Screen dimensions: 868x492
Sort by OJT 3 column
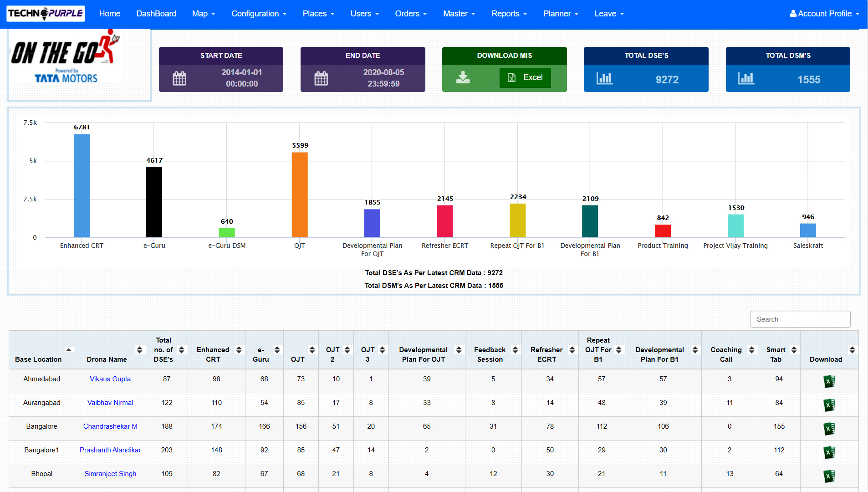[382, 350]
